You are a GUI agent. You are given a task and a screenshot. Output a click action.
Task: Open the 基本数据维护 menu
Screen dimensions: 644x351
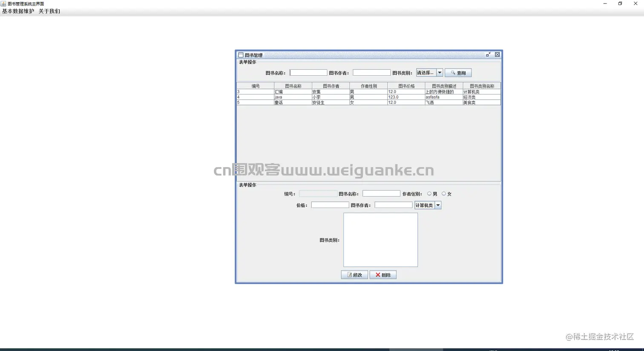18,11
